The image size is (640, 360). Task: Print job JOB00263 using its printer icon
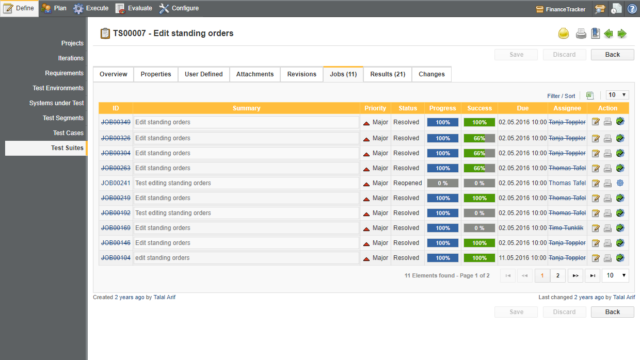coord(608,168)
